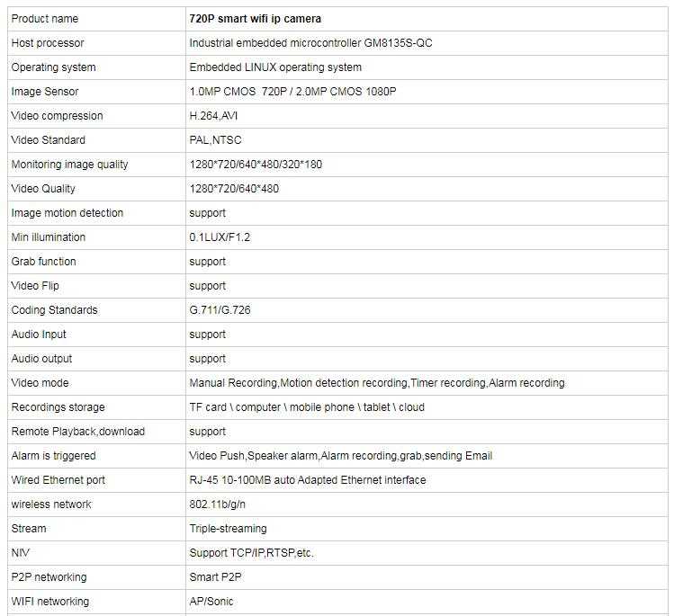
Task: Click the "Smart P2P" networking value
Action: click(215, 577)
